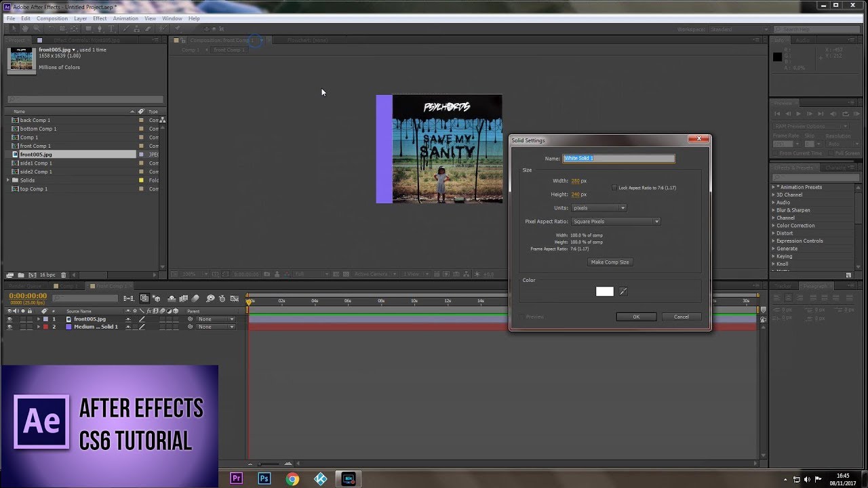Image resolution: width=868 pixels, height=488 pixels.
Task: Select top Comp 1 in Project panel
Action: coord(34,189)
